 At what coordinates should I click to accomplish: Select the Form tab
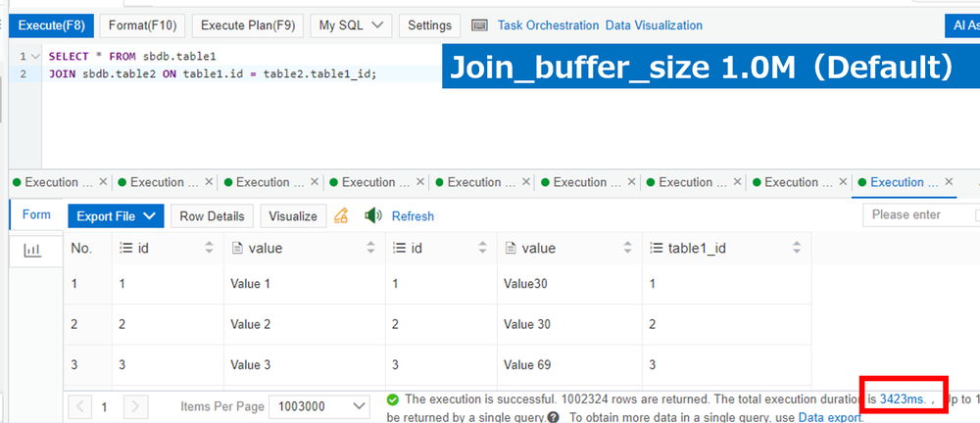[36, 215]
